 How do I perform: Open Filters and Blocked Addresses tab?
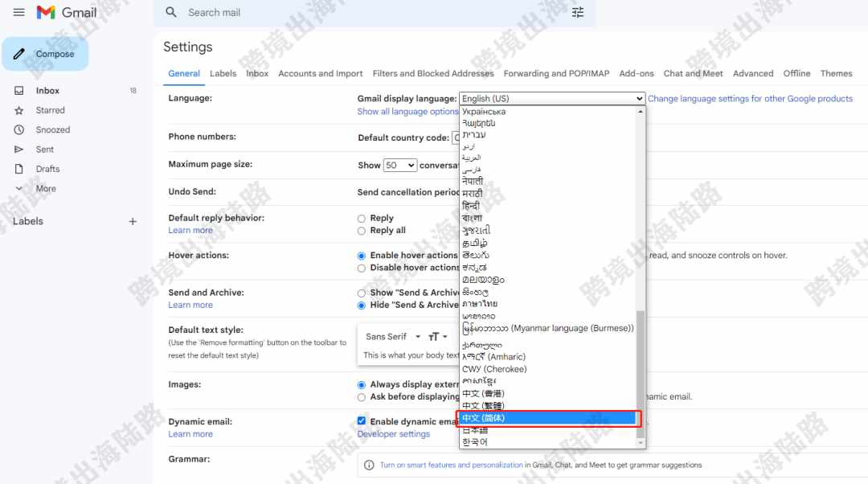[x=433, y=73]
